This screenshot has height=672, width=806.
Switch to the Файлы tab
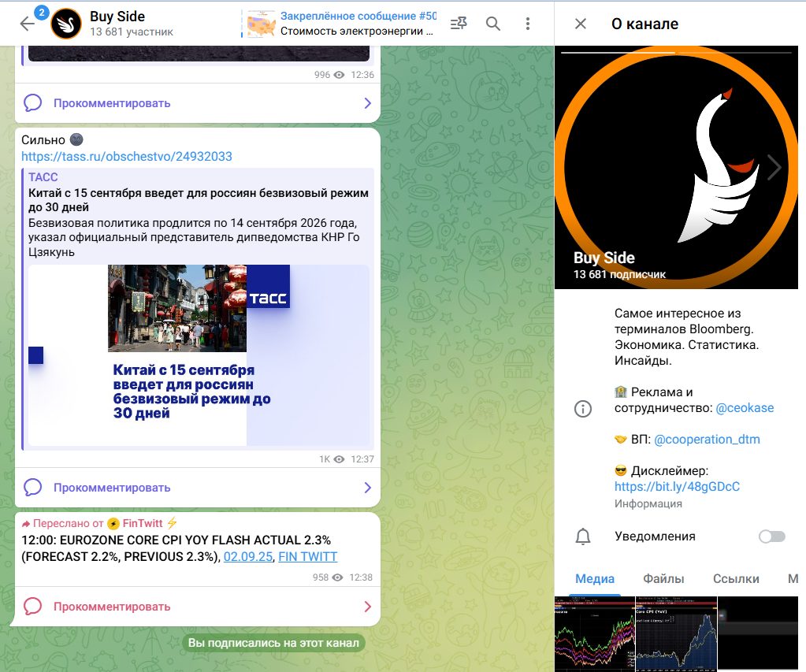(663, 579)
